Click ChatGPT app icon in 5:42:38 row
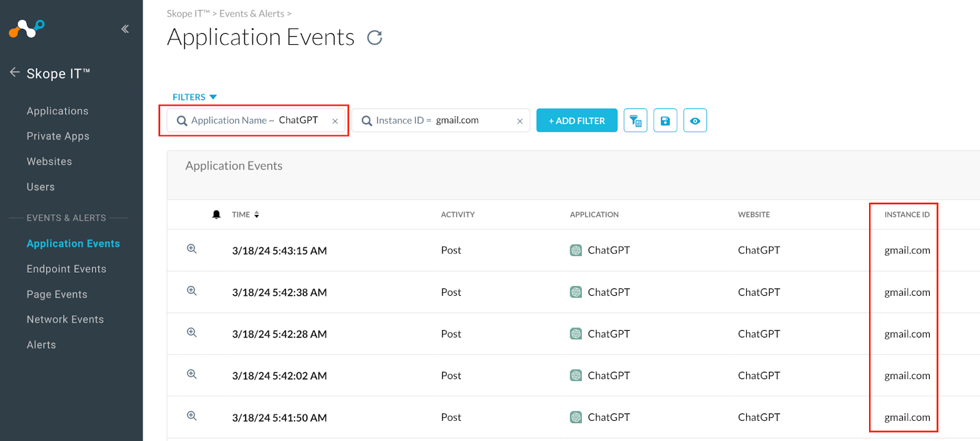The image size is (980, 441). pyautogui.click(x=576, y=292)
